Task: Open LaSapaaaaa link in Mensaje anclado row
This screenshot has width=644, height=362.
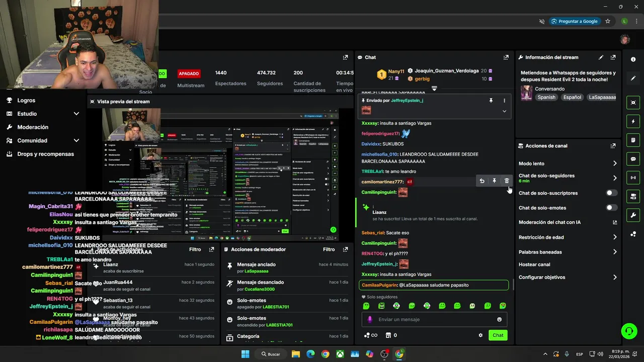Action: 257,271
